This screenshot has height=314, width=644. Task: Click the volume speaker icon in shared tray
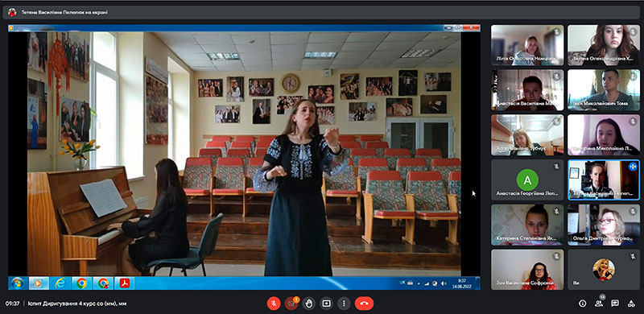444,283
